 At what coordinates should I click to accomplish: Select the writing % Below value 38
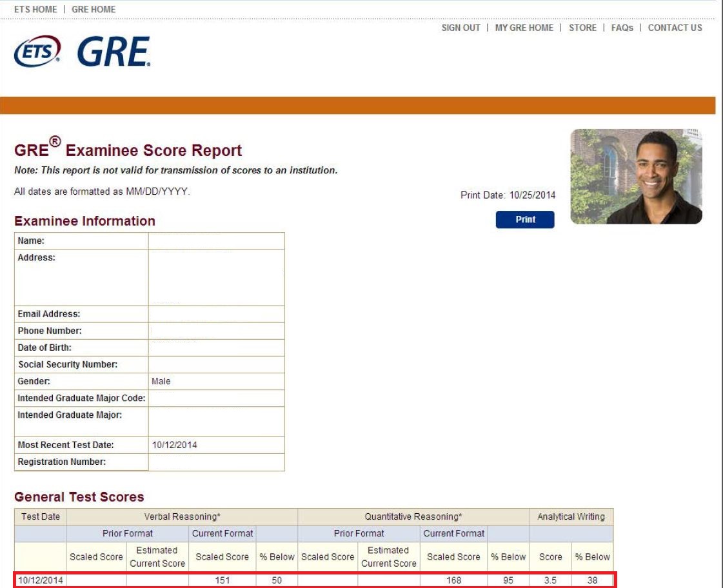coord(592,580)
